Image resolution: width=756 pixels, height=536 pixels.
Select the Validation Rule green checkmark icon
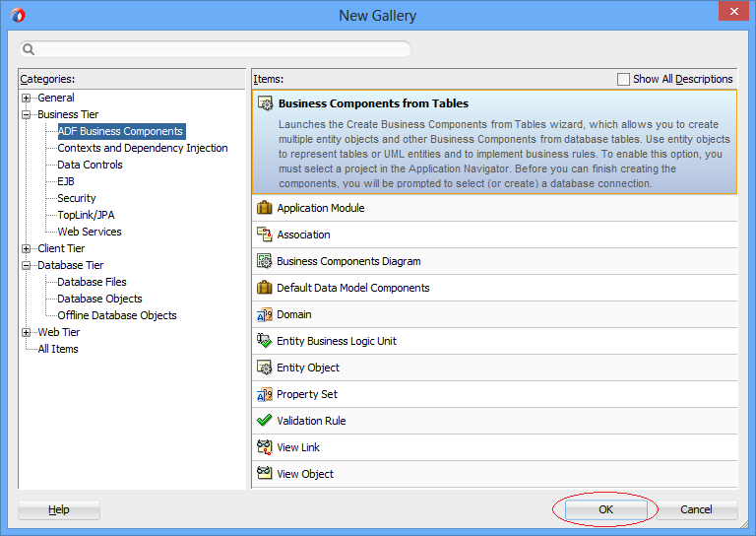pyautogui.click(x=264, y=421)
